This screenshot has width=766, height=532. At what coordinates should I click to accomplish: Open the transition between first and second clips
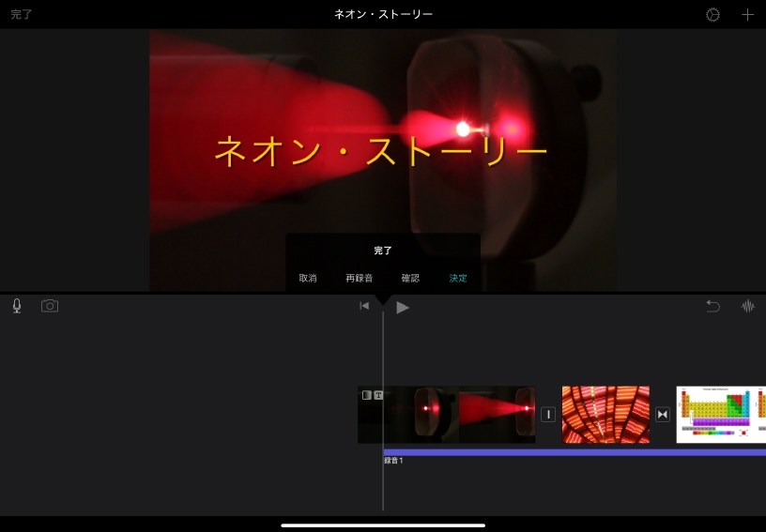(x=548, y=415)
